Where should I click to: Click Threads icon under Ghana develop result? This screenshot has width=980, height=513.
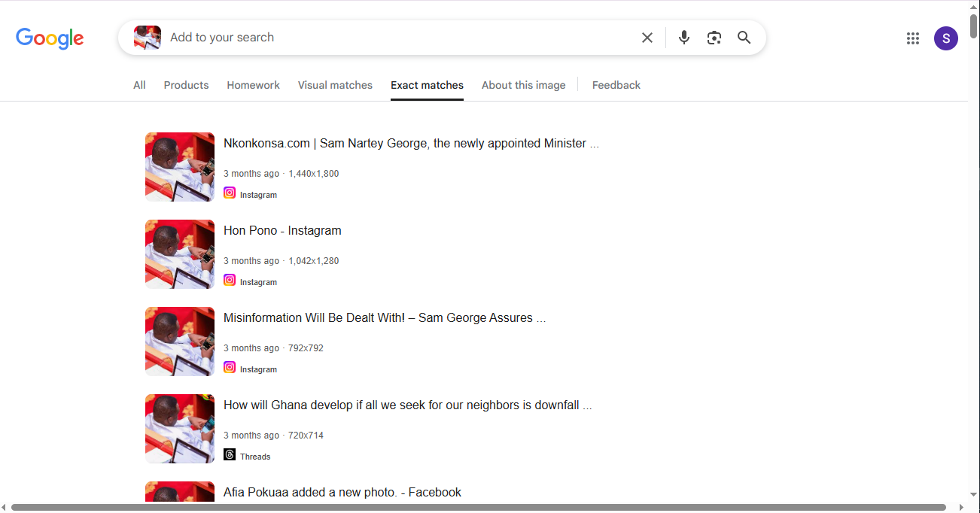(x=230, y=455)
